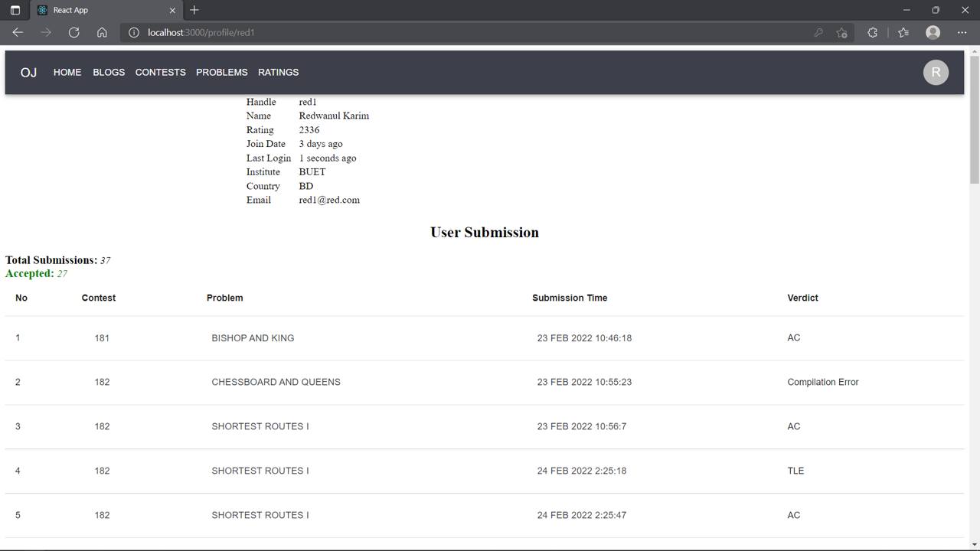This screenshot has height=551, width=980.
Task: Open the favorites list panel
Action: tap(903, 32)
